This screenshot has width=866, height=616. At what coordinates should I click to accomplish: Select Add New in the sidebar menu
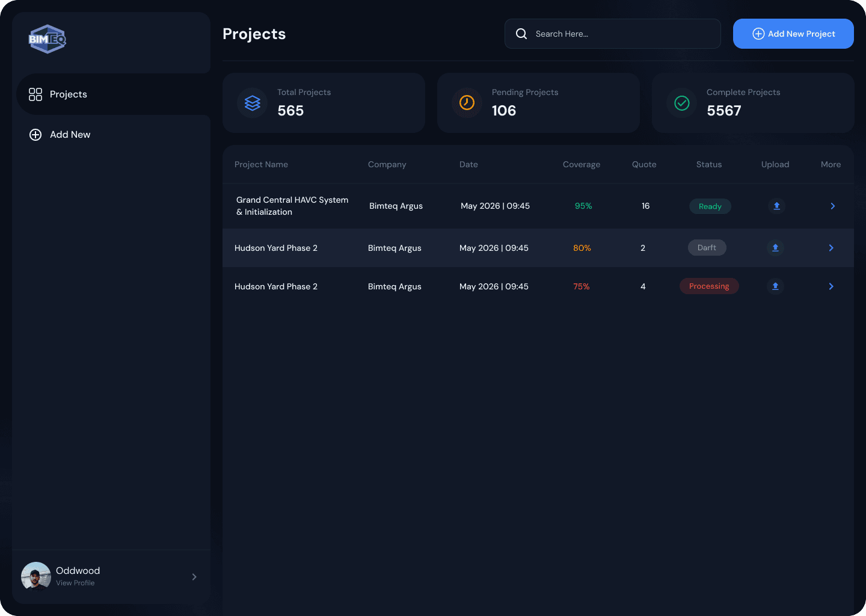[70, 134]
